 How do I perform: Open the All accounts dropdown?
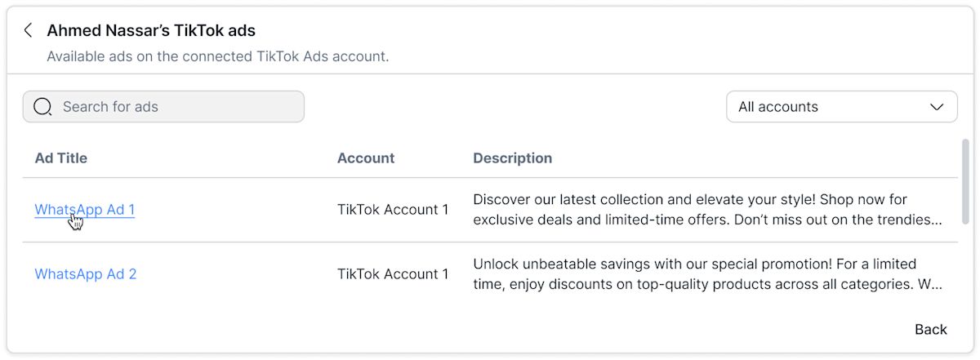[x=841, y=107]
